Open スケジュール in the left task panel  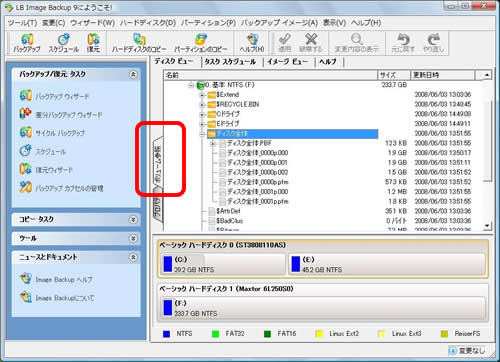click(43, 151)
